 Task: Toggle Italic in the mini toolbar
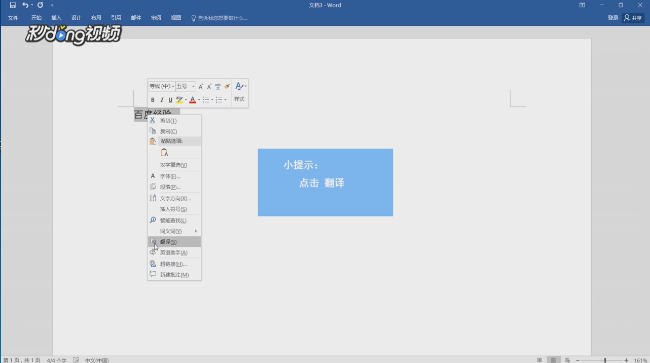161,100
